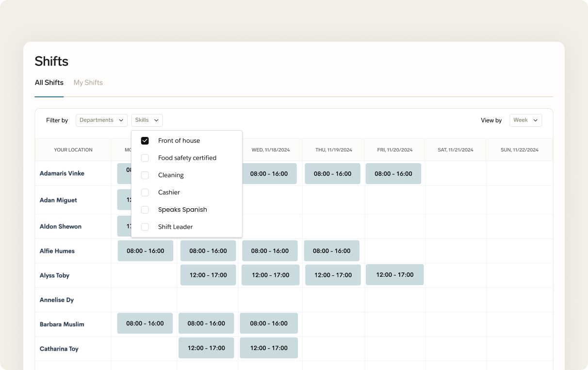Viewport: 588px width, 370px height.
Task: Select Catharina Toy in the list
Action: tap(59, 349)
